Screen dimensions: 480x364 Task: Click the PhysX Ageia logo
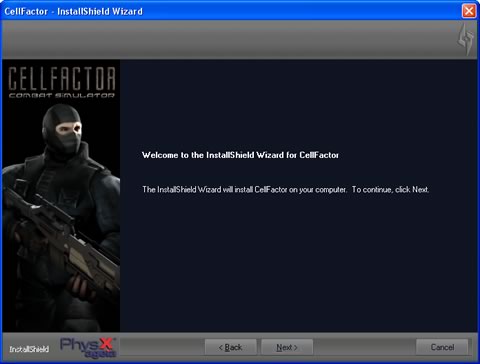[88, 348]
